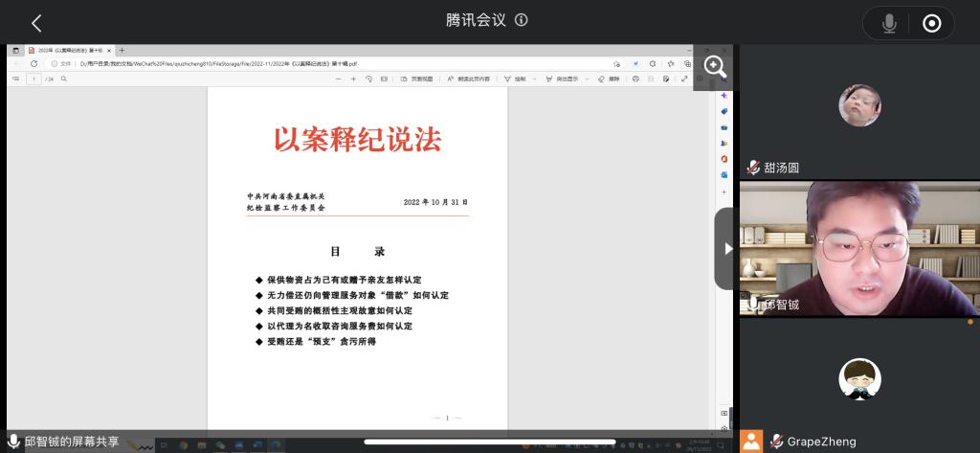Click the orange user icon beside GrapeZheng
Screen dimensions: 980x453
[753, 442]
